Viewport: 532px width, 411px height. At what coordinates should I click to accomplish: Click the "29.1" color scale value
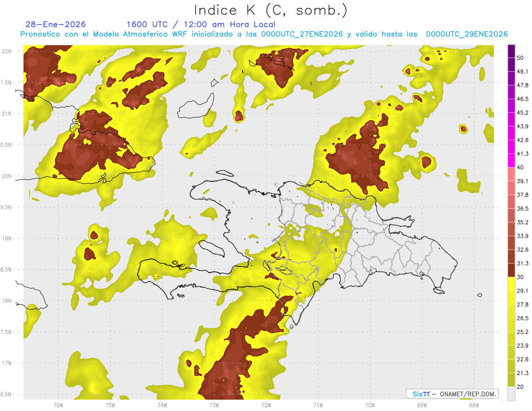[x=522, y=290]
